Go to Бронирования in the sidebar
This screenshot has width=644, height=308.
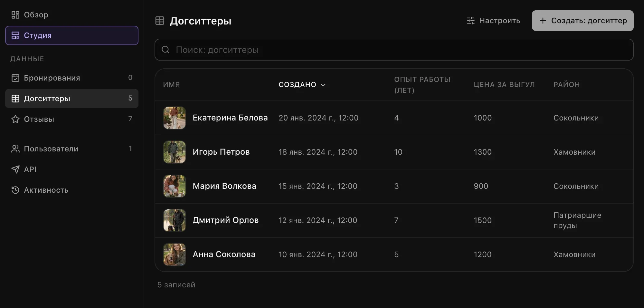coord(72,78)
